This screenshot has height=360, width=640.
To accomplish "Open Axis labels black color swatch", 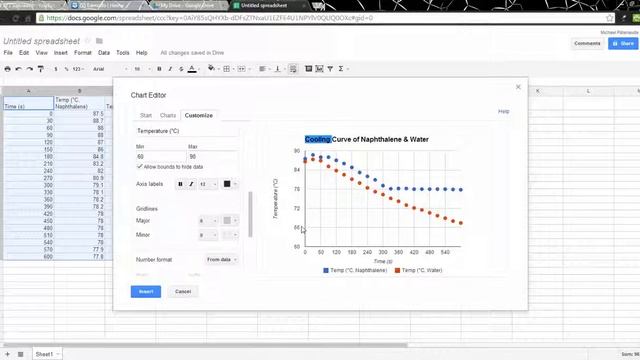I will coord(229,184).
